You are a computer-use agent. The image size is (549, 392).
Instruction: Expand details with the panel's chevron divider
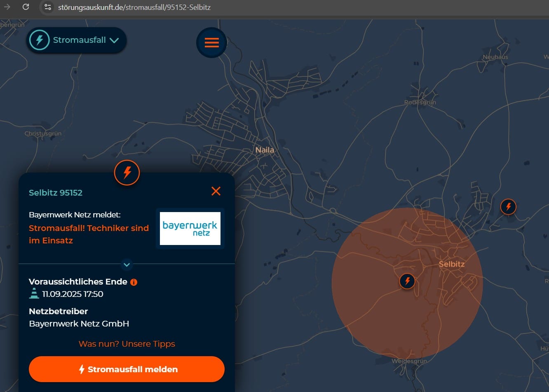(x=127, y=264)
